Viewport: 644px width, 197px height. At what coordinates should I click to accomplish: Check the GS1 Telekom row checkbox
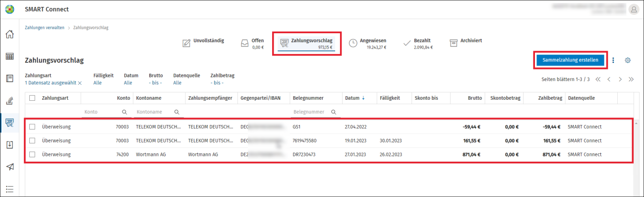[32, 127]
